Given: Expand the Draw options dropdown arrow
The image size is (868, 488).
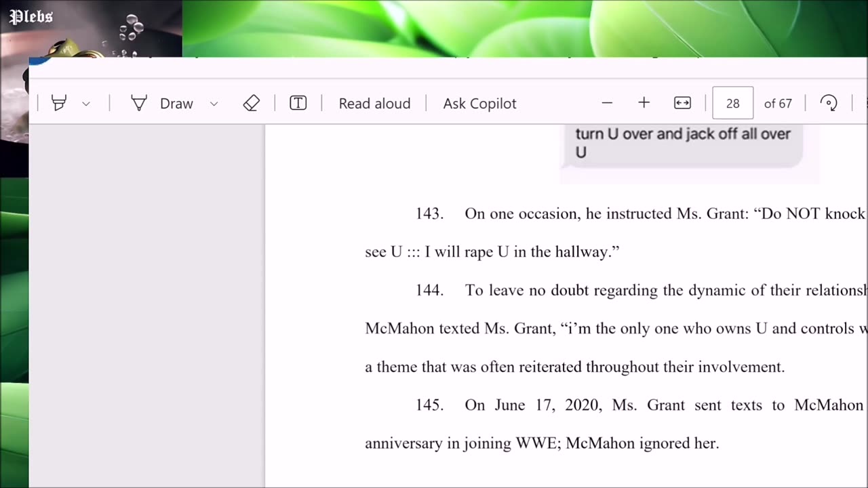Looking at the screenshot, I should pos(214,104).
